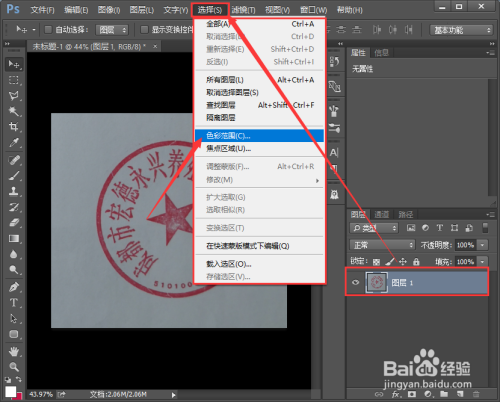Toggle lock image pixels brush icon

coord(389,262)
